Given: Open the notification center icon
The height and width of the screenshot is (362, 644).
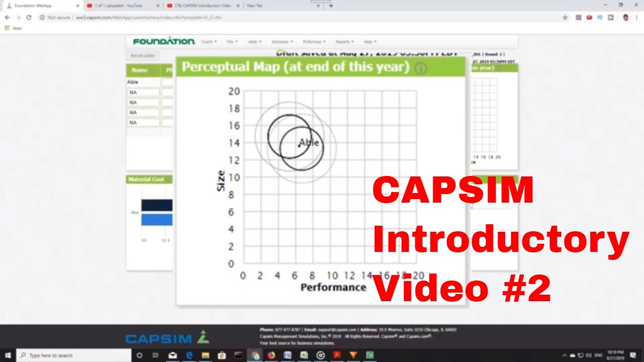Looking at the screenshot, I should click(632, 355).
